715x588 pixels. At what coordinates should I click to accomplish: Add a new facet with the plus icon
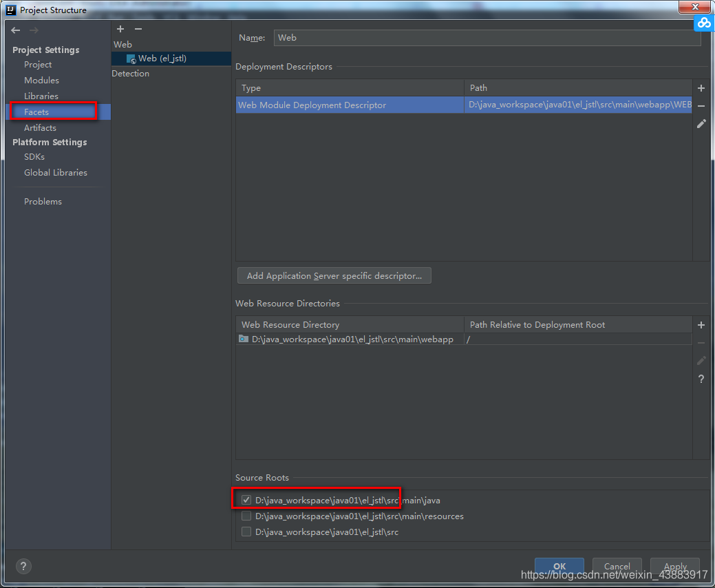tap(120, 29)
